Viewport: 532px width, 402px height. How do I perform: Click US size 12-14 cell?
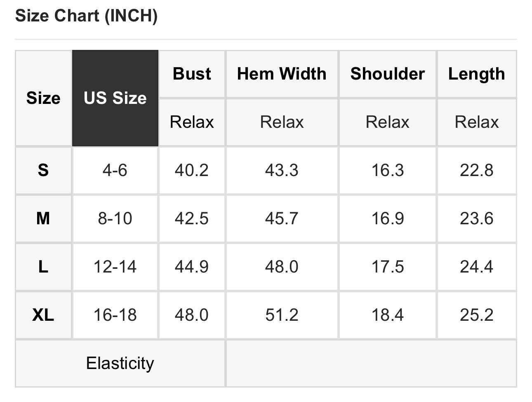[x=115, y=267]
